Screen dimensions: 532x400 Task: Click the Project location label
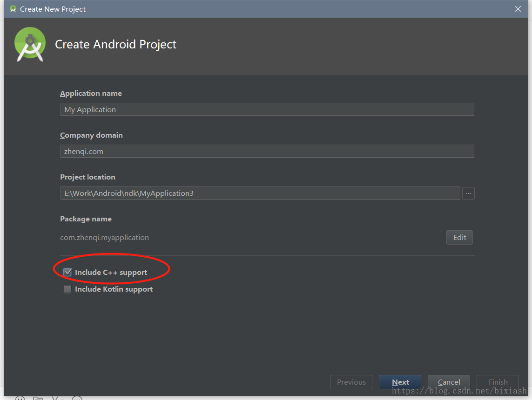click(x=88, y=177)
